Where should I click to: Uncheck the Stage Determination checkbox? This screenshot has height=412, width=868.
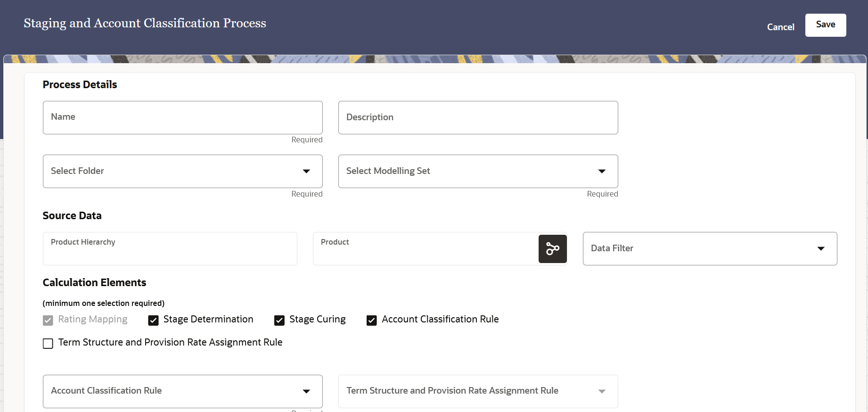point(153,321)
